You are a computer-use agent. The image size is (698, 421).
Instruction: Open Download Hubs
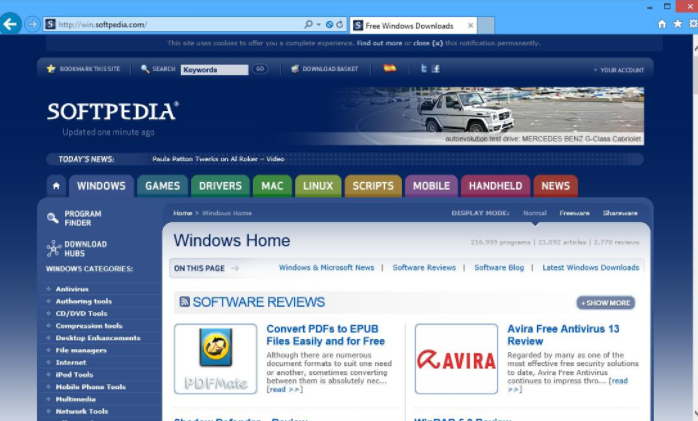77,249
